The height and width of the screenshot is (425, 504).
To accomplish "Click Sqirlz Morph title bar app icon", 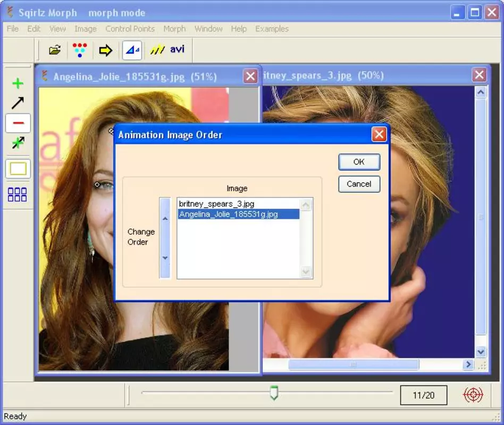I will pyautogui.click(x=10, y=12).
